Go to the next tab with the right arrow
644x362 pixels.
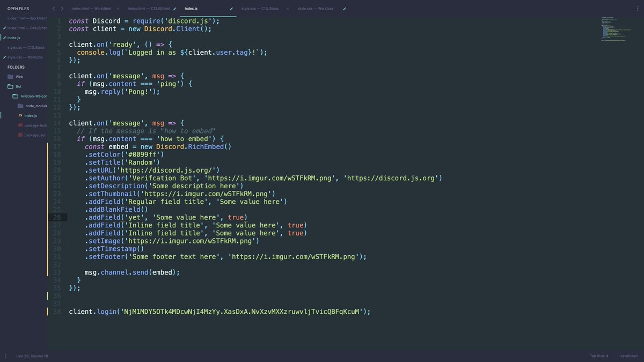(x=62, y=9)
